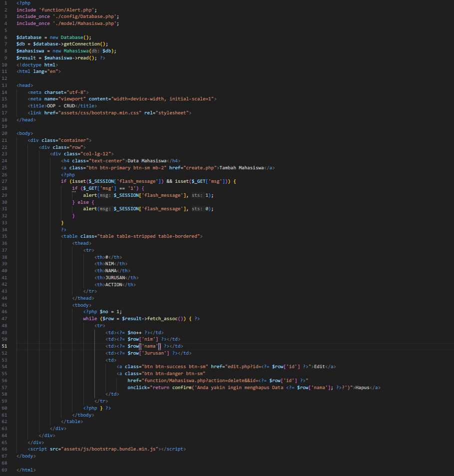This screenshot has height=476, width=454.
Task: Click the $no++ expression in table cell
Action: point(135,332)
